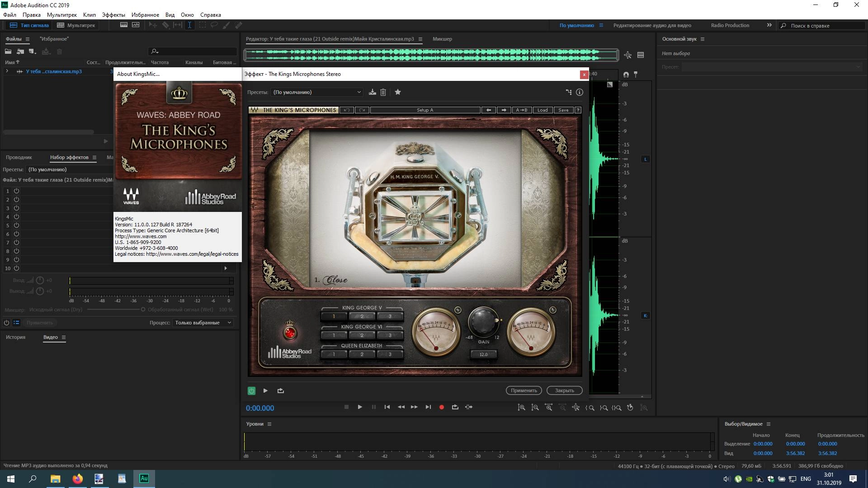This screenshot has width=868, height=488.
Task: Click the zoom navigator icon near overview
Action: point(628,55)
